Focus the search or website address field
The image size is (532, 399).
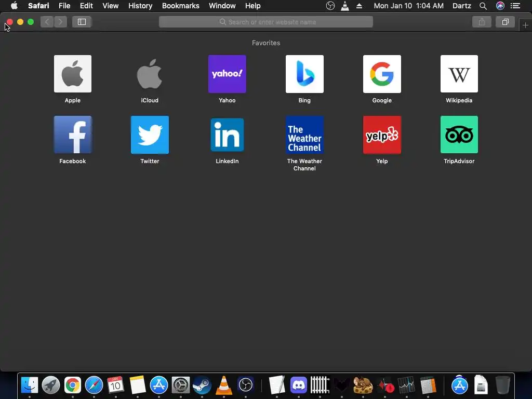265,22
